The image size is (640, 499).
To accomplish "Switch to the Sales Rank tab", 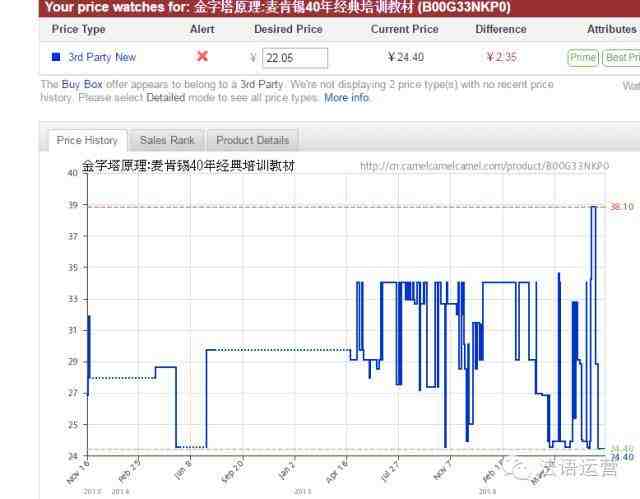I will click(167, 140).
